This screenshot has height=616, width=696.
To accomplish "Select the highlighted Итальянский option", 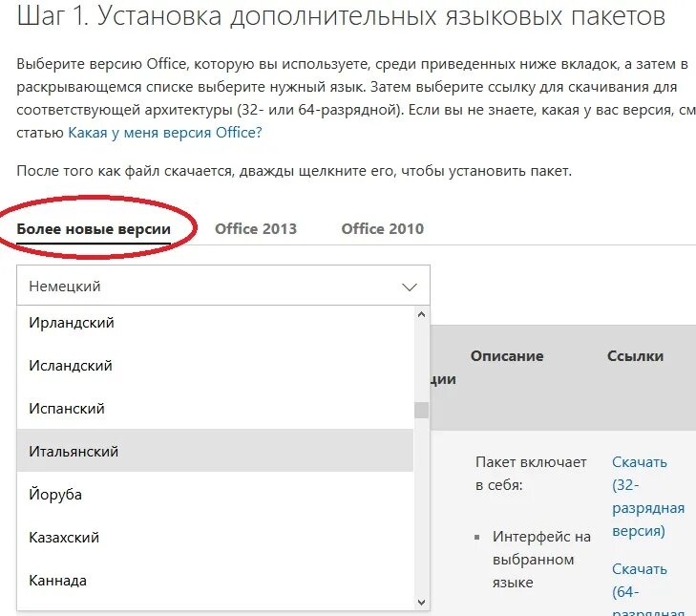I will (x=215, y=451).
